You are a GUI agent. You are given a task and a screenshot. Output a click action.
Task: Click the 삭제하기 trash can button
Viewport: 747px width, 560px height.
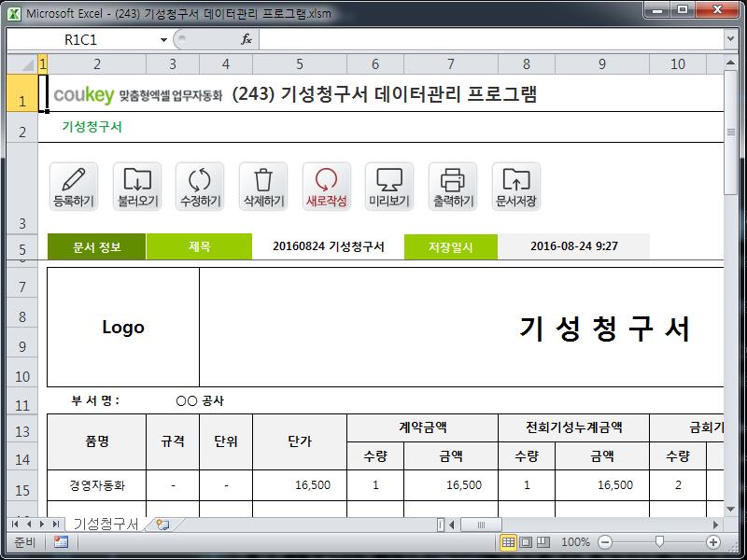[x=263, y=187]
